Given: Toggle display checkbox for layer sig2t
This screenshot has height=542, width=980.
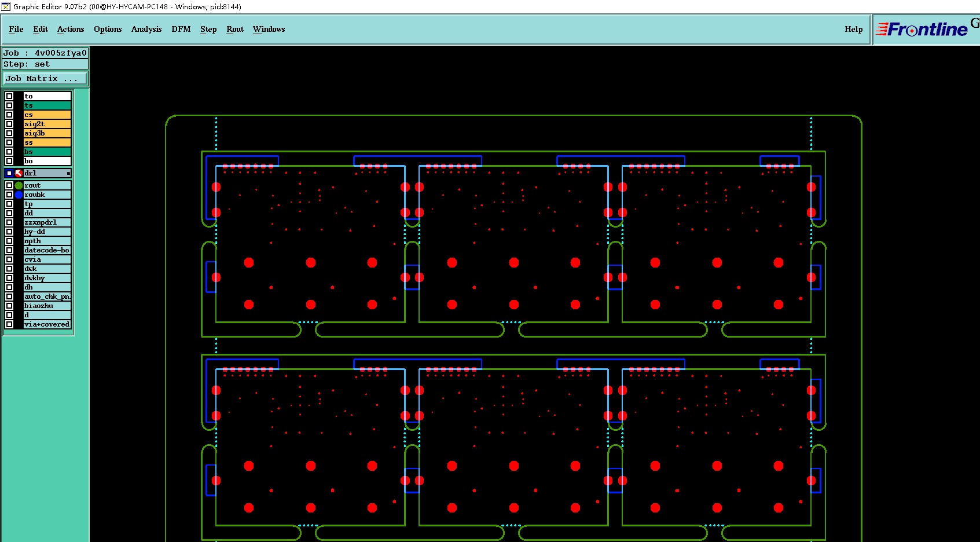Looking at the screenshot, I should 9,124.
